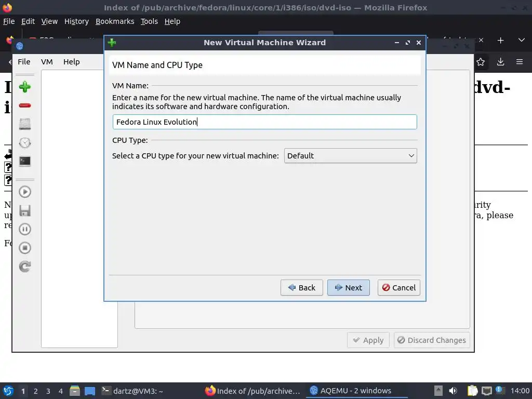Image resolution: width=532 pixels, height=399 pixels.
Task: Open the AQEMU File menu
Action: pos(24,62)
